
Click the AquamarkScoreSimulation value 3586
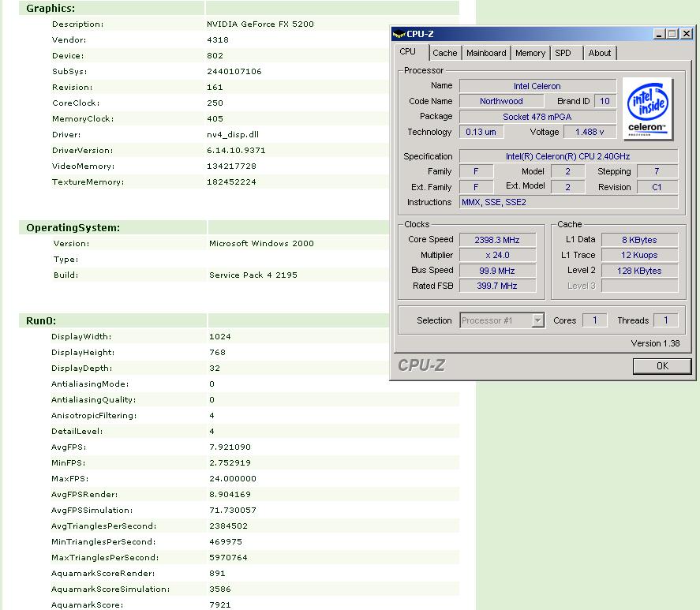pyautogui.click(x=220, y=589)
